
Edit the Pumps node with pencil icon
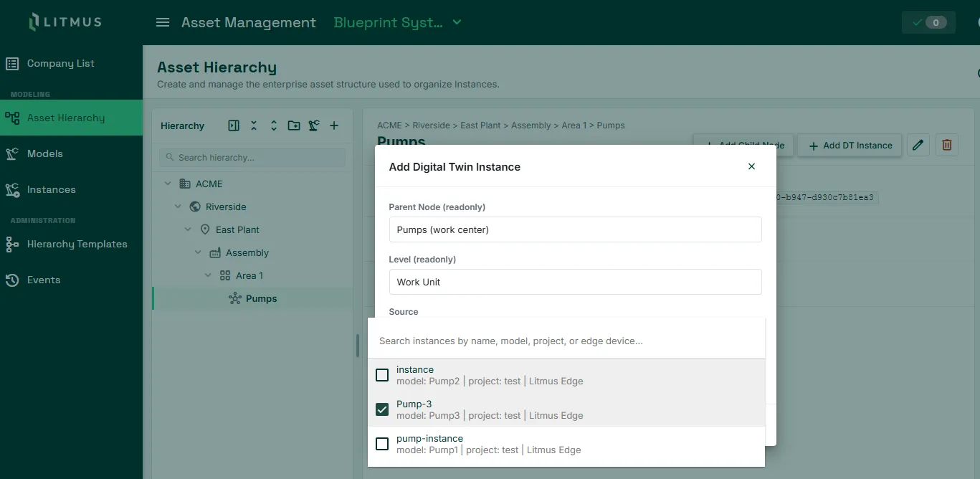click(918, 145)
